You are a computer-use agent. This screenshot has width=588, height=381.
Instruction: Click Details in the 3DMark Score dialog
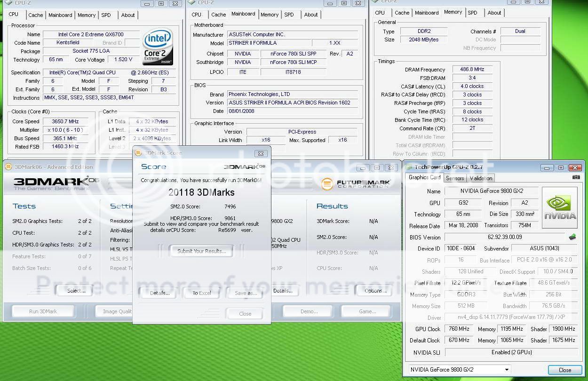point(159,293)
